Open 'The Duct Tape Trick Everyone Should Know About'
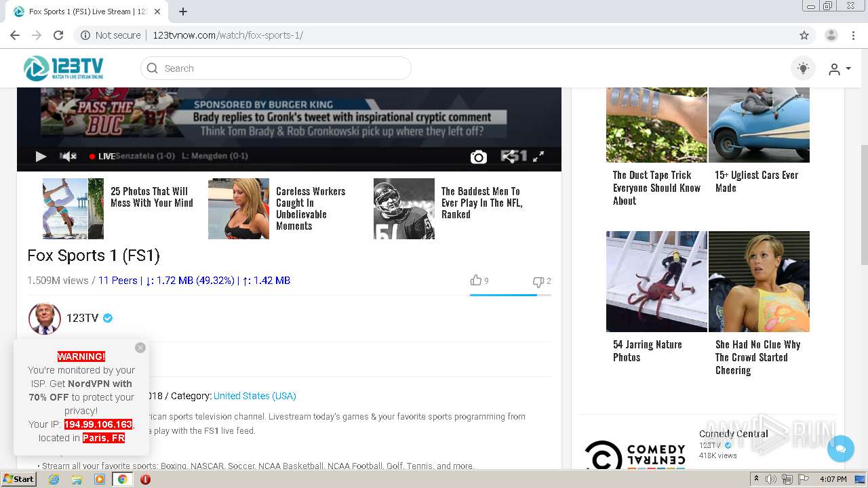Image resolution: width=868 pixels, height=488 pixels. 656,188
